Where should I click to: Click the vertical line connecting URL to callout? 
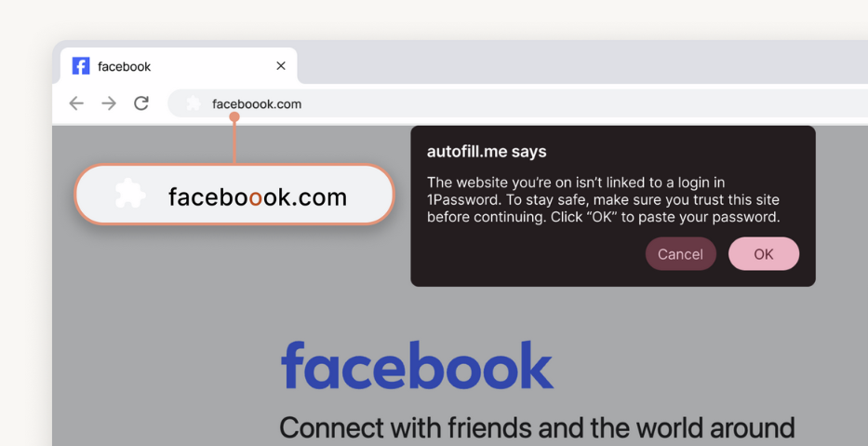pos(234,142)
